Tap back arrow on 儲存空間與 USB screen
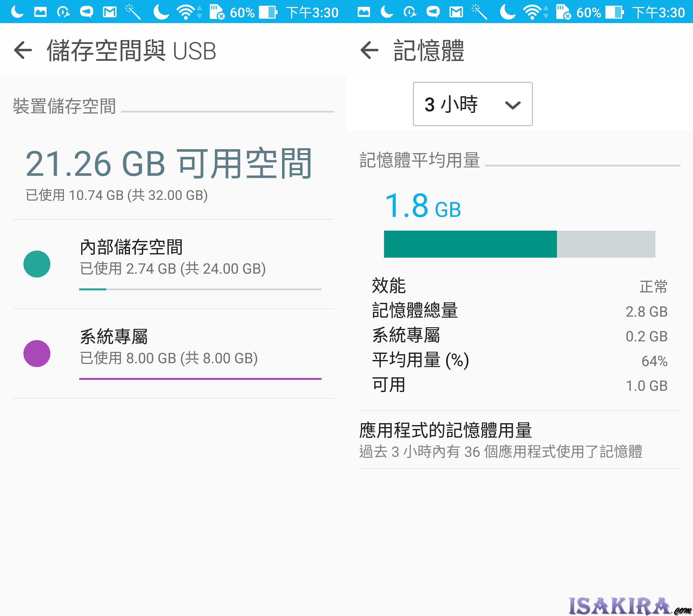Screen dimensions: 693x616 [23, 50]
